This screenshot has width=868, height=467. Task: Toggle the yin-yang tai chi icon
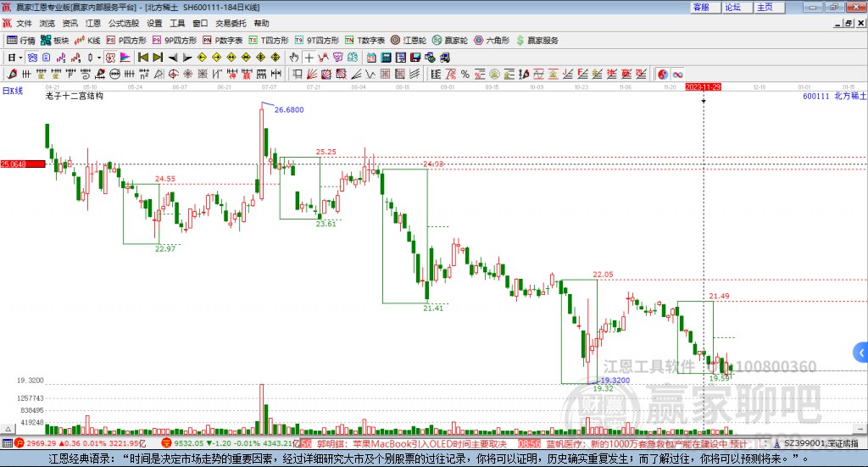tap(663, 74)
